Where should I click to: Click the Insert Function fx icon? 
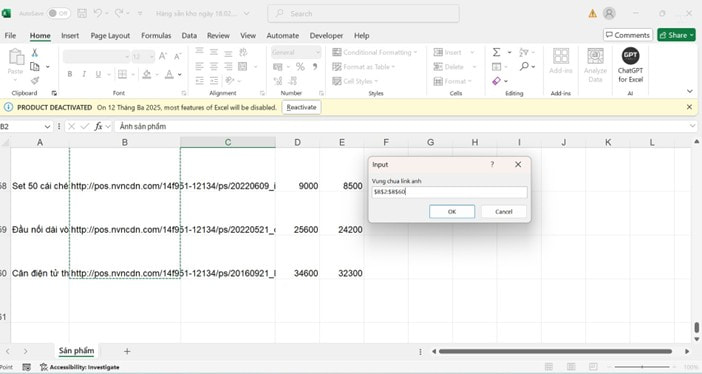click(x=98, y=126)
